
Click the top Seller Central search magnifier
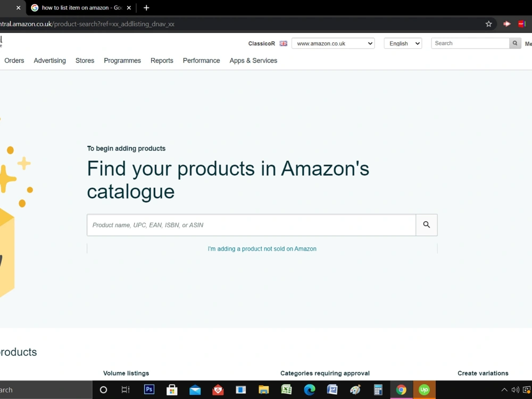click(x=514, y=43)
